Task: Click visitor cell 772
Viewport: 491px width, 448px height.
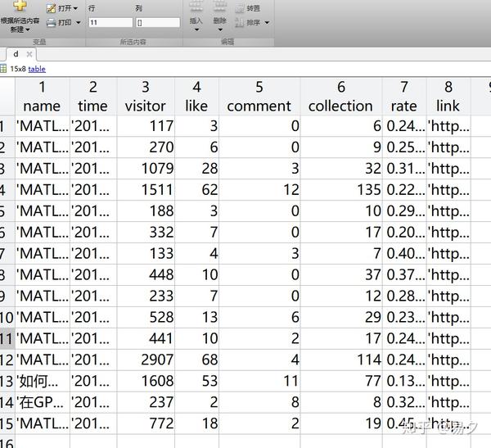Action: [x=146, y=423]
